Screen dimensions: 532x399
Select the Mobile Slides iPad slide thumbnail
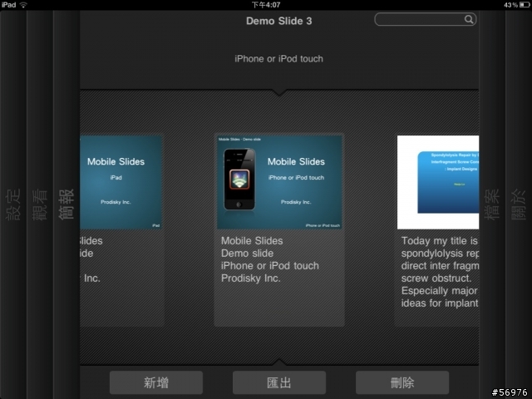click(121, 182)
